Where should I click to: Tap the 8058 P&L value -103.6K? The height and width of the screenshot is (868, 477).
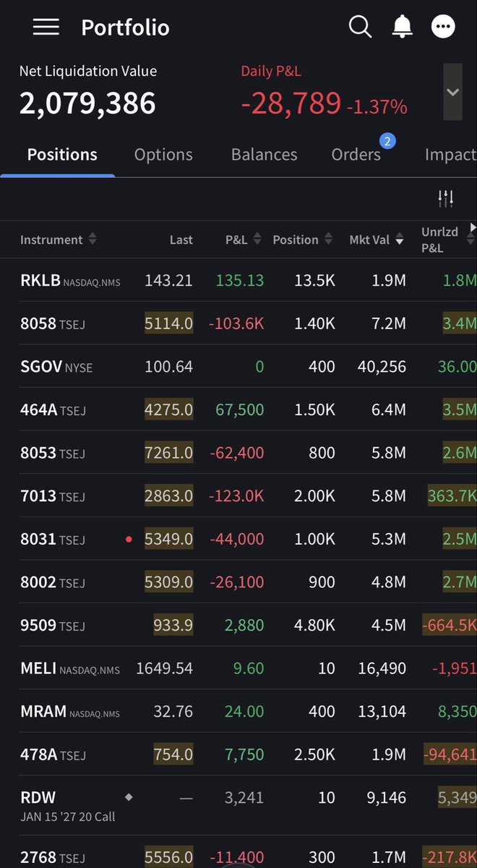tap(236, 323)
